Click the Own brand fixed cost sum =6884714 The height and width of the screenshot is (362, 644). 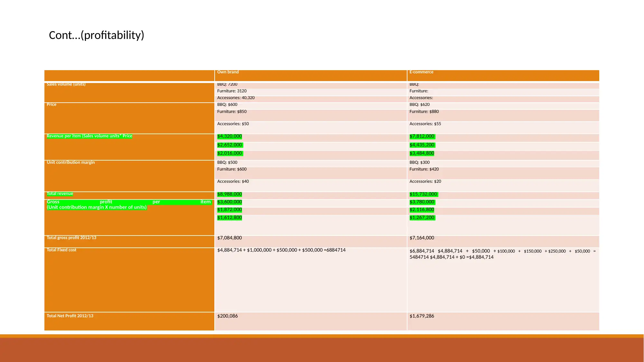[x=281, y=250]
